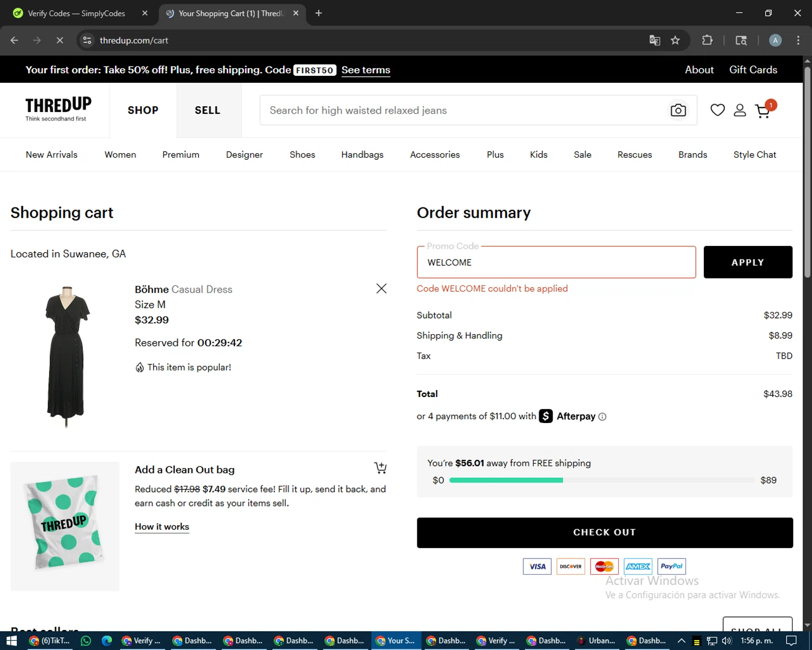812x650 pixels.
Task: Open Microsoft Edge from taskbar
Action: pyautogui.click(x=107, y=641)
